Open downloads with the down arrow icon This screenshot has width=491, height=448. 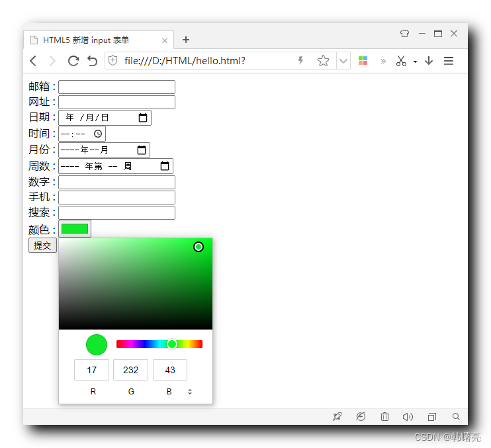pyautogui.click(x=429, y=60)
